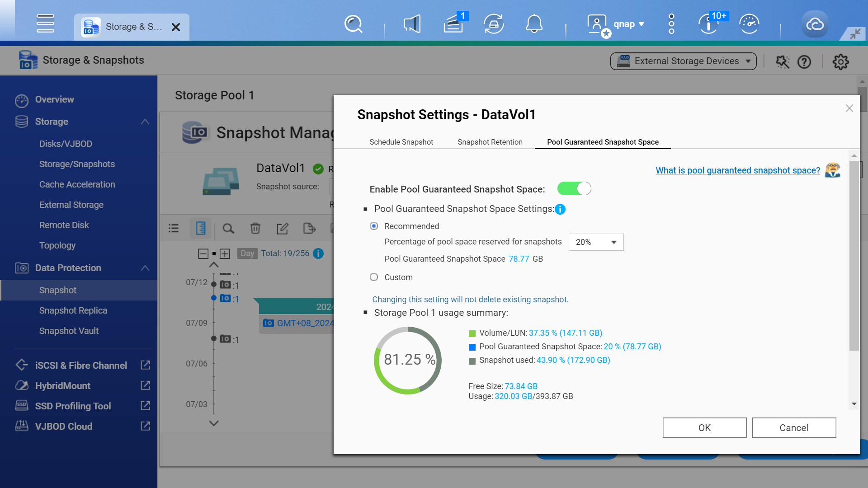Click the snapshot search magnifier icon
Image resolution: width=868 pixels, height=488 pixels.
click(228, 228)
